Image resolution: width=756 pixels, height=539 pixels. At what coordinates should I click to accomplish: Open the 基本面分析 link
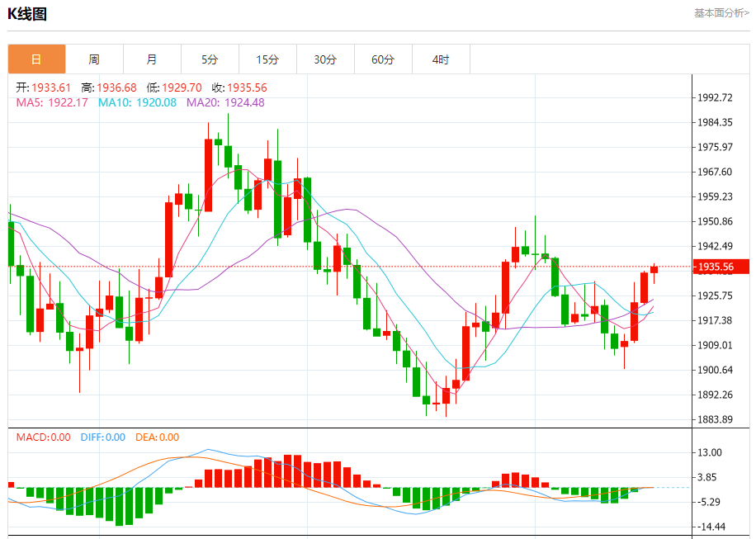721,13
